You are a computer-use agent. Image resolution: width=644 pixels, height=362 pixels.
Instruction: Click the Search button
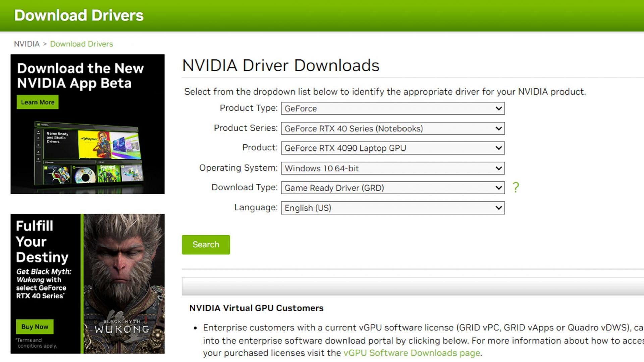pyautogui.click(x=206, y=244)
